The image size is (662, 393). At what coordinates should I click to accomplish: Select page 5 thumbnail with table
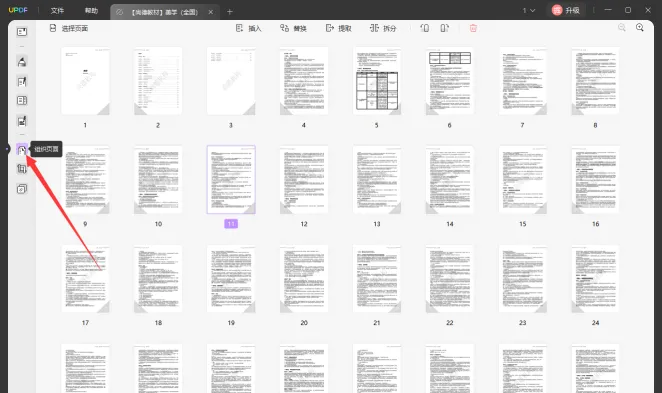[377, 81]
